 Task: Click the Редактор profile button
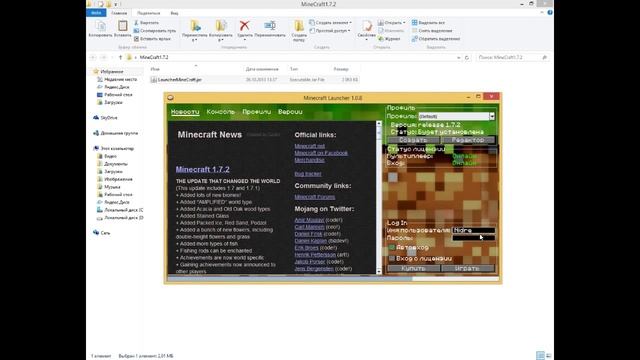click(468, 140)
